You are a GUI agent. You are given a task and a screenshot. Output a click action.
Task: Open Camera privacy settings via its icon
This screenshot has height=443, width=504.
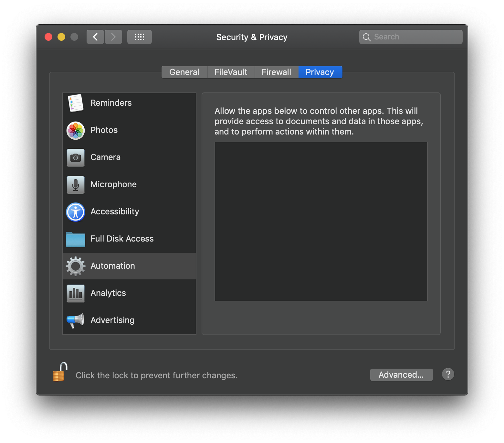75,158
